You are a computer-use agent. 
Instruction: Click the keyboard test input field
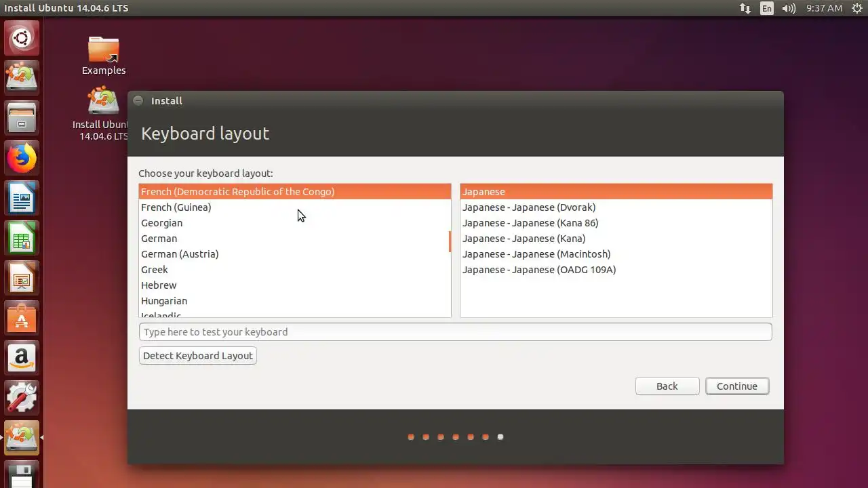tap(455, 332)
